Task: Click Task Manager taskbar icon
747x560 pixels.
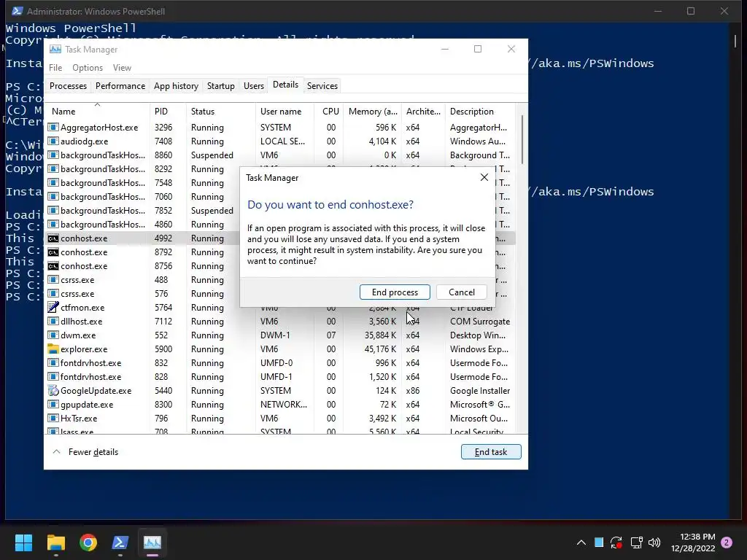Action: 152,542
